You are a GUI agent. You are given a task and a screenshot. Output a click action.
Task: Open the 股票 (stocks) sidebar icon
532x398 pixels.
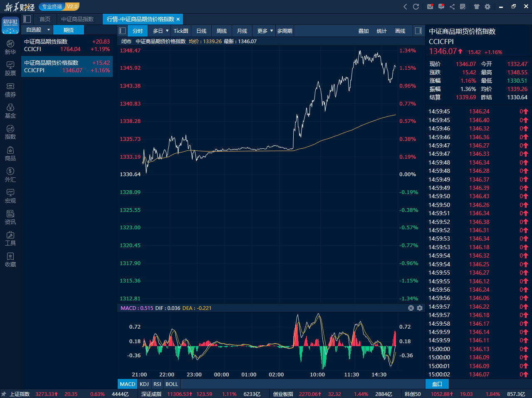10,69
